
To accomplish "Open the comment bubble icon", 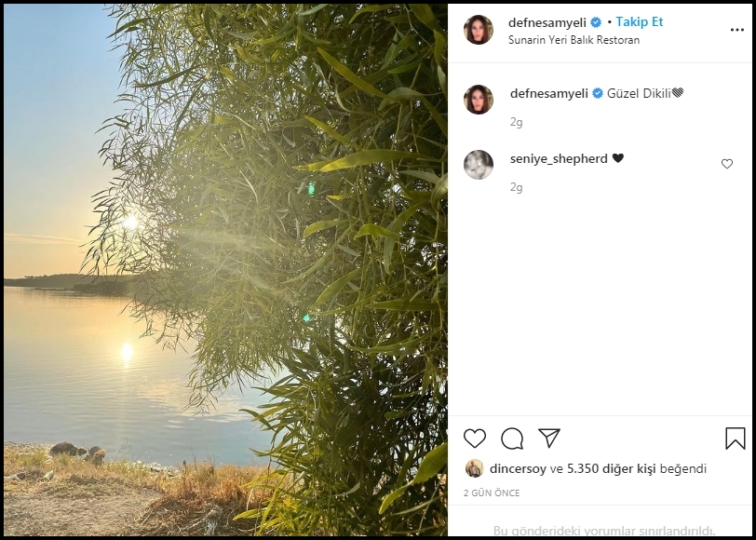I will coord(512,439).
